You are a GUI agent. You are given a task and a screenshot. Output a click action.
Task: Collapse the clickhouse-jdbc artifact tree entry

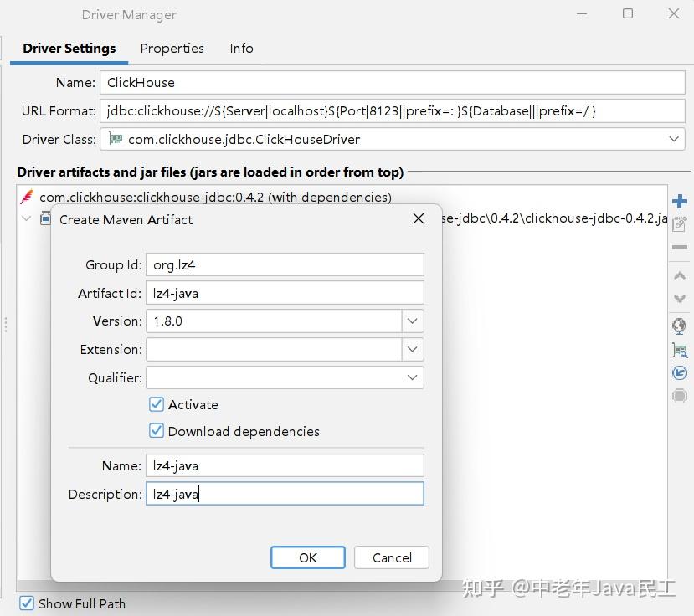26,217
